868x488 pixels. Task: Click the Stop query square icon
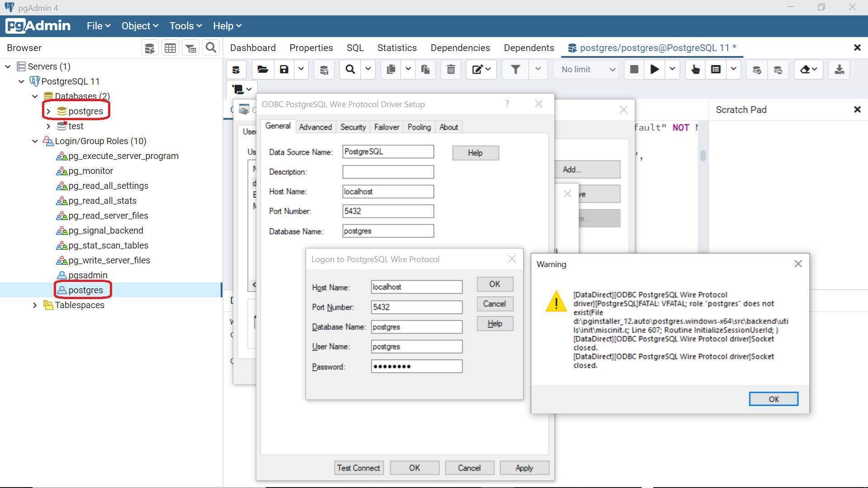(634, 70)
